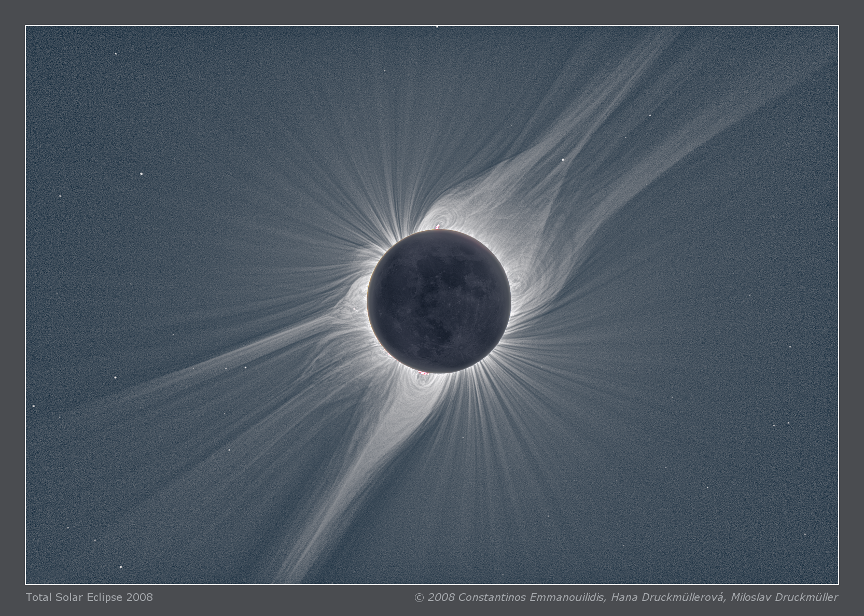Click the dark lunar disk at center

[x=439, y=302]
